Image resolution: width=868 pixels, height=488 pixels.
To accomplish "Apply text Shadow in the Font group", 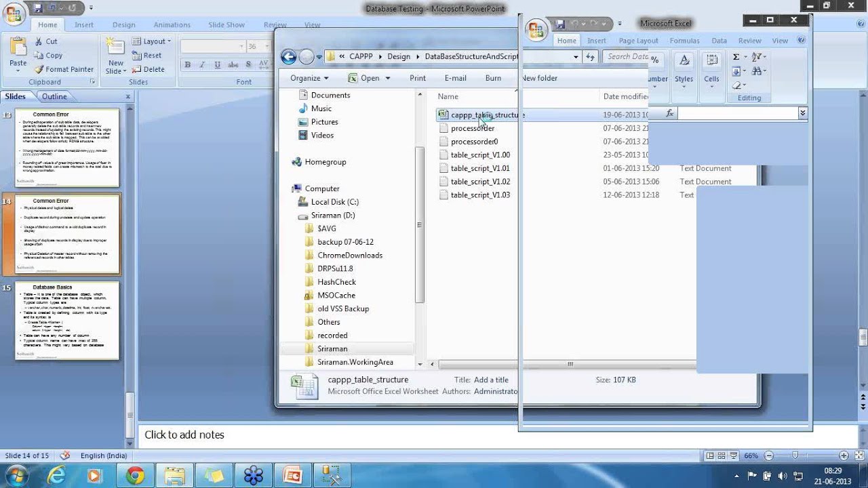I will tap(248, 65).
